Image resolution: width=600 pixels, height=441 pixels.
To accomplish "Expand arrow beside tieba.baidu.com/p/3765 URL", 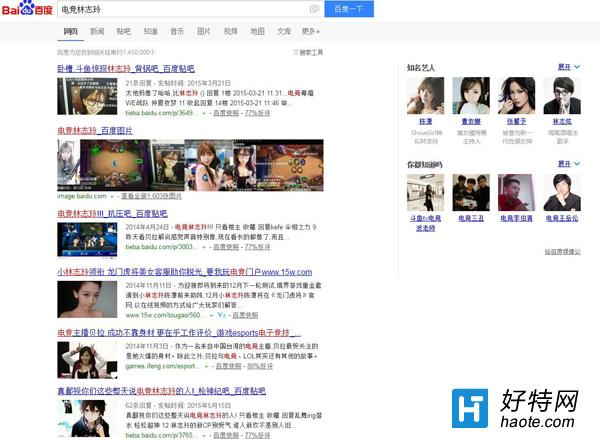I will (204, 436).
